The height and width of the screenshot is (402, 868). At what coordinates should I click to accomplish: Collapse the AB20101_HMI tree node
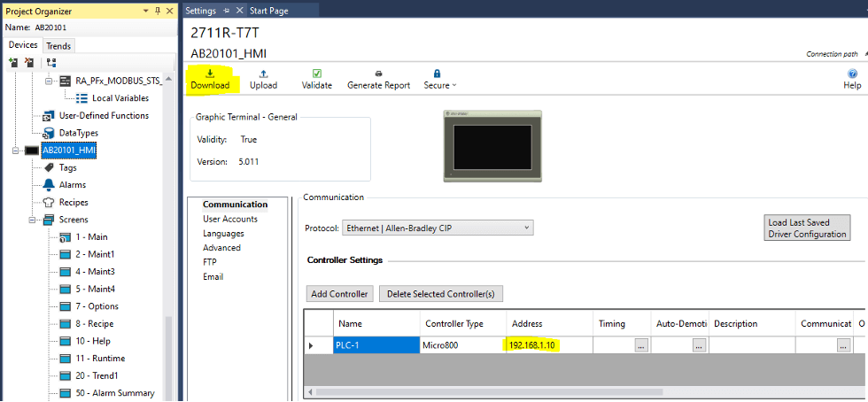pyautogui.click(x=16, y=151)
